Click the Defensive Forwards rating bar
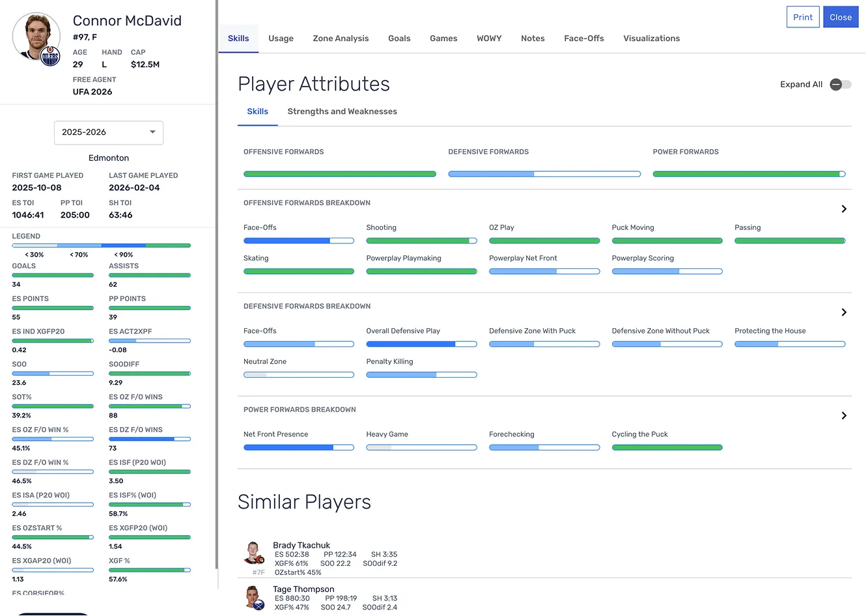The height and width of the screenshot is (616, 866). point(544,175)
